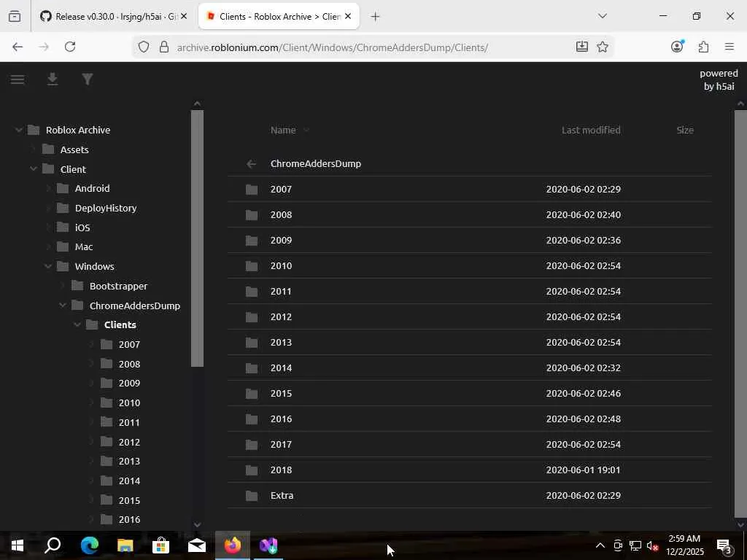Collapse the Clients tree node arrow
The image size is (747, 560).
coord(77,324)
